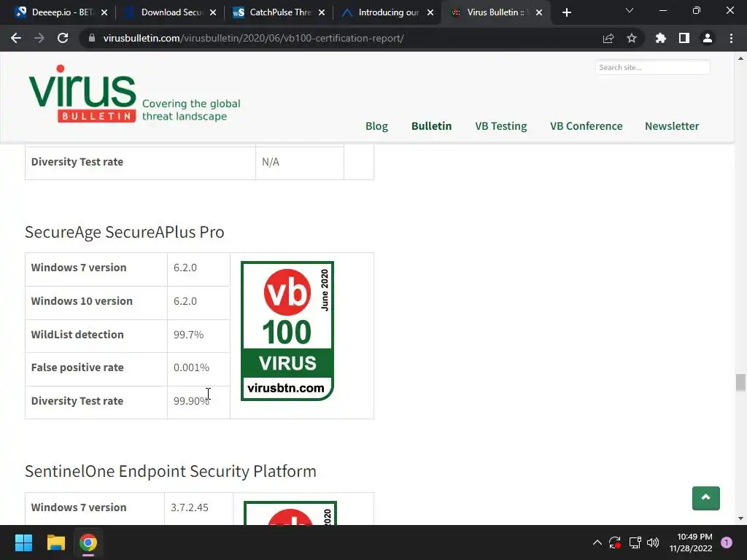The width and height of the screenshot is (747, 560).
Task: Click the 99.7% WildList detection value
Action: click(x=189, y=335)
